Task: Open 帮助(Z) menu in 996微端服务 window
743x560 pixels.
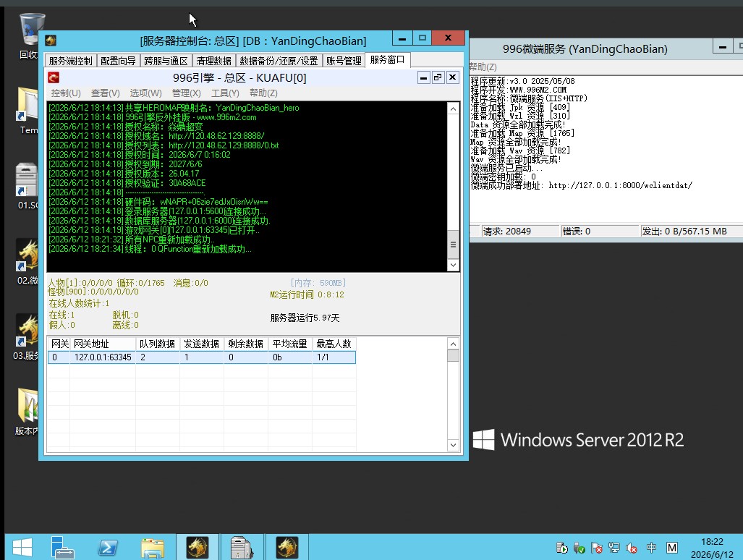Action: pyautogui.click(x=483, y=67)
